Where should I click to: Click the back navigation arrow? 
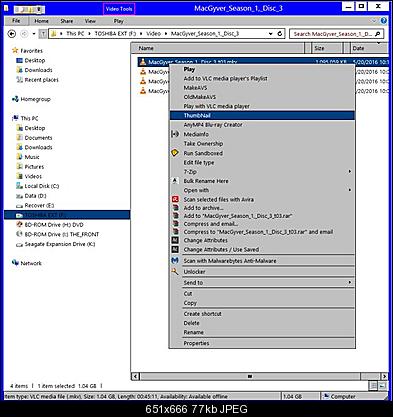pos(11,34)
